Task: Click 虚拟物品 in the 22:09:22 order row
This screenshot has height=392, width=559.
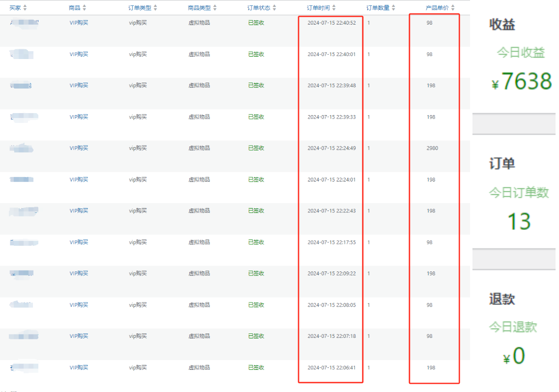Action: coord(199,273)
